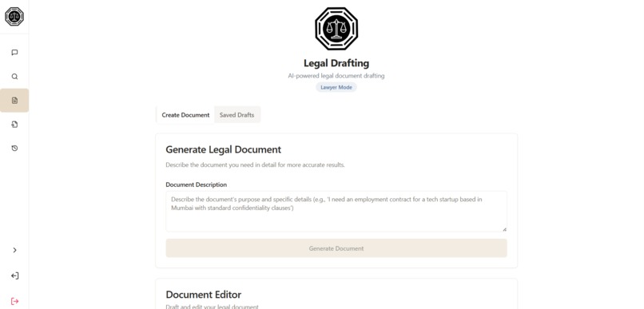Click the Generate Document button
Image resolution: width=644 pixels, height=309 pixels.
point(336,248)
